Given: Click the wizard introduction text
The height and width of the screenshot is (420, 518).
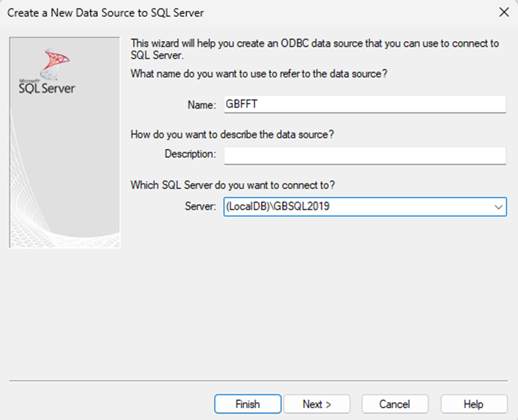Looking at the screenshot, I should pyautogui.click(x=314, y=49).
